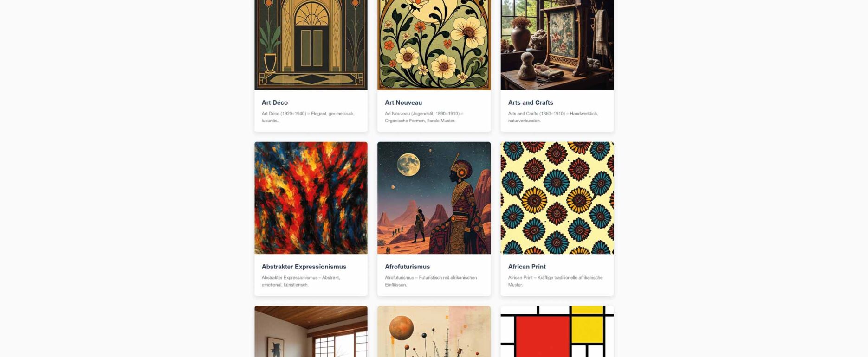Click the Futuristisch mit afrikanischen Einflüssen text
Screen dimensions: 868x357
coord(431,281)
